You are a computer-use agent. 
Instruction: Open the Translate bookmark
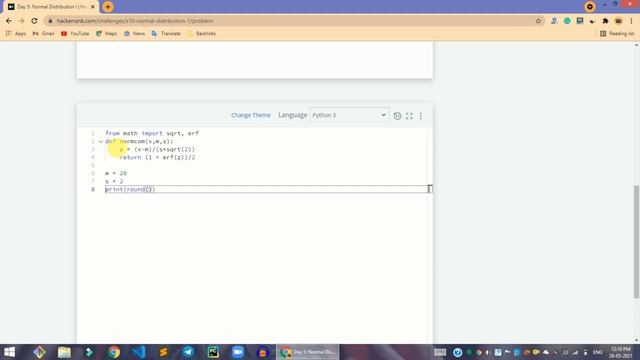[x=166, y=33]
